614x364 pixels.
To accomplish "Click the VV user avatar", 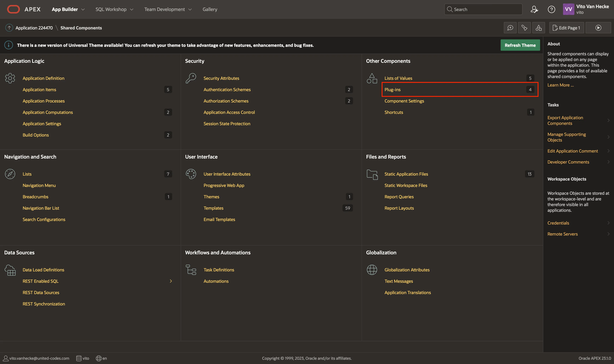I will click(568, 9).
